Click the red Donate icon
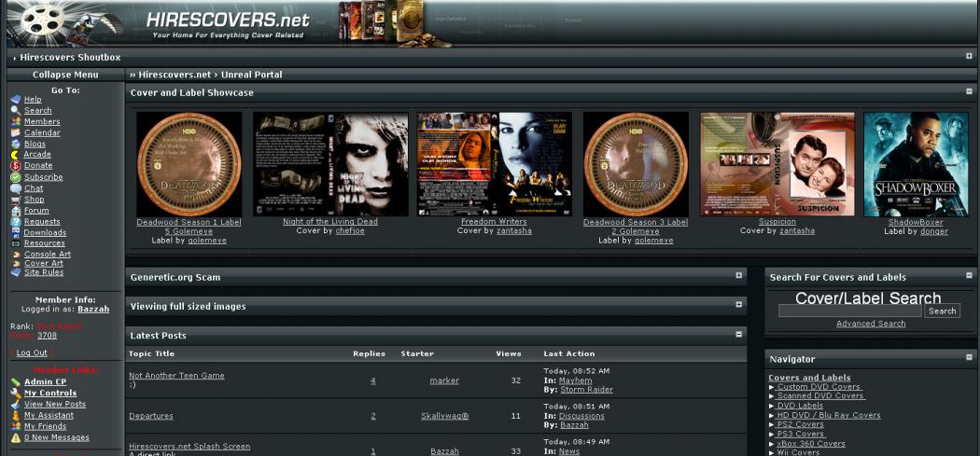 (x=15, y=166)
